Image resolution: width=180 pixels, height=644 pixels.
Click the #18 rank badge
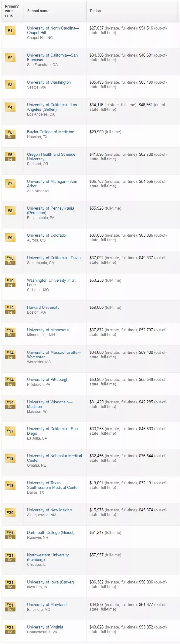pos(10,458)
